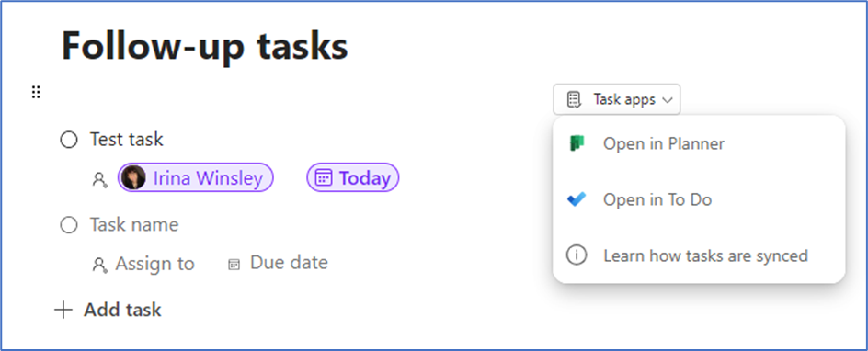Select Open in To Do menu entry
This screenshot has width=868, height=351.
click(699, 199)
